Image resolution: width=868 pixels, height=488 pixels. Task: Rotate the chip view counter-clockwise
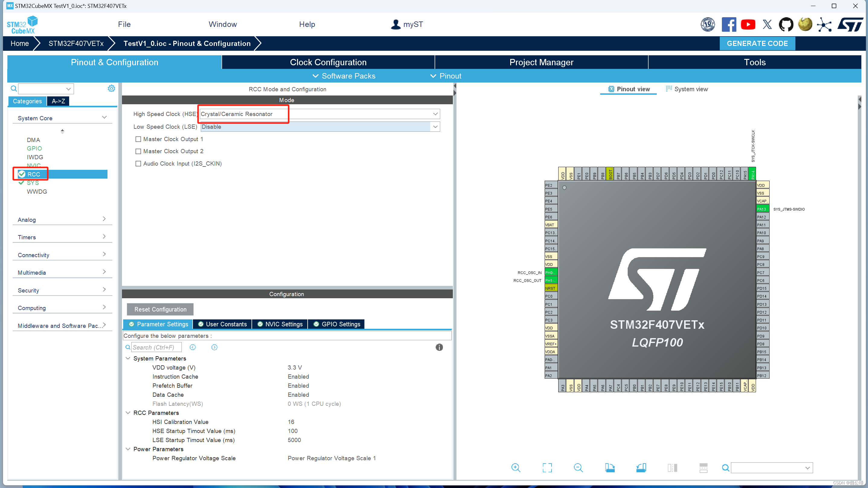[641, 467]
